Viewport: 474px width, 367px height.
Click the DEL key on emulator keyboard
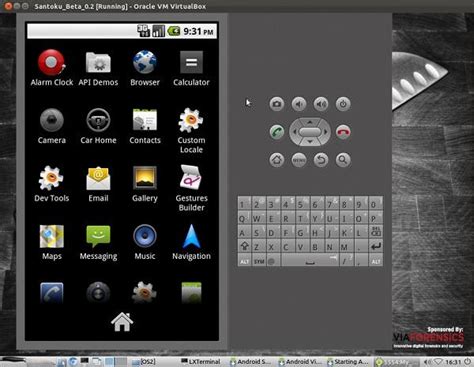pyautogui.click(x=375, y=232)
